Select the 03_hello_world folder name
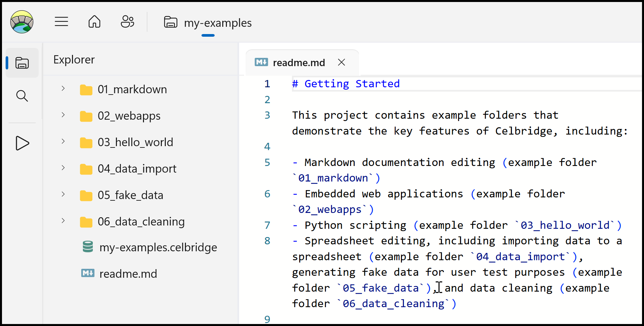Image resolution: width=644 pixels, height=326 pixels. [x=135, y=143]
